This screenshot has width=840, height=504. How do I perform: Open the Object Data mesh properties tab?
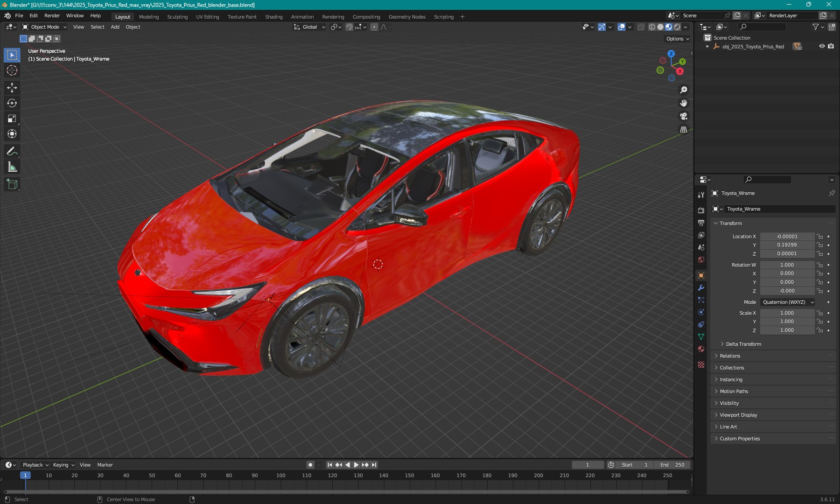(x=701, y=337)
